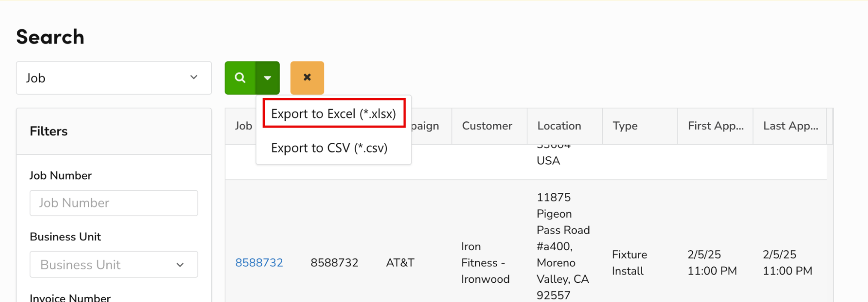Open job 8588732 details link
868x302 pixels.
tap(259, 262)
